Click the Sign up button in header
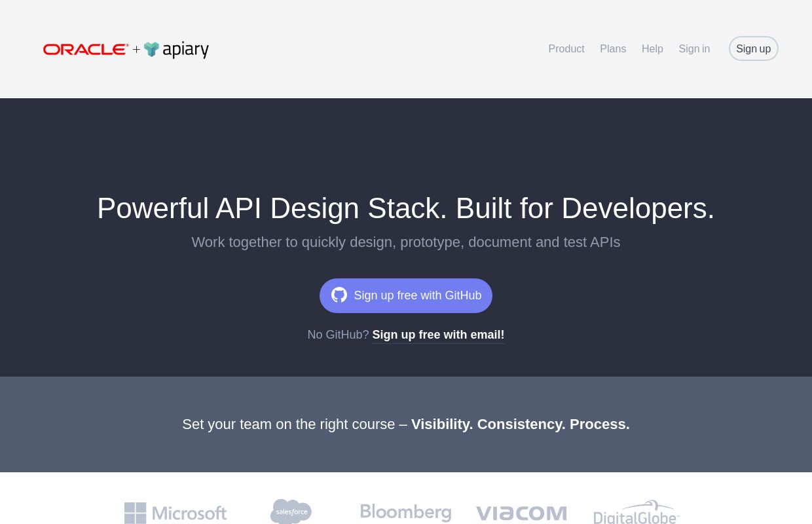Image resolution: width=812 pixels, height=524 pixels. click(754, 48)
